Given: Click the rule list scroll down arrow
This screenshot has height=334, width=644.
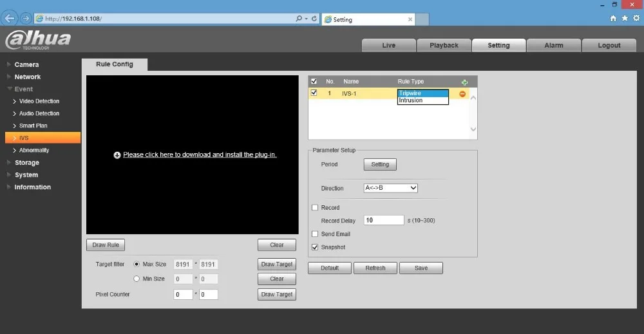Looking at the screenshot, I should (x=473, y=129).
